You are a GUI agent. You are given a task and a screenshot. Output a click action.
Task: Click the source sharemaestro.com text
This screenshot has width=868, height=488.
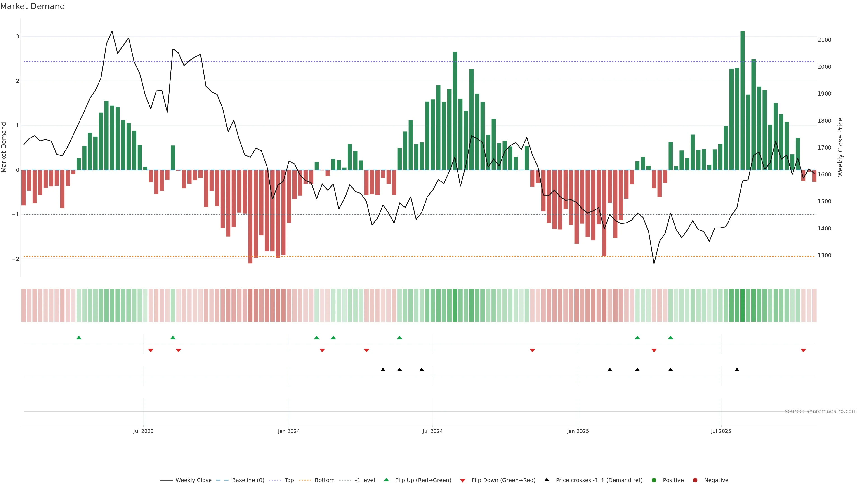(821, 411)
